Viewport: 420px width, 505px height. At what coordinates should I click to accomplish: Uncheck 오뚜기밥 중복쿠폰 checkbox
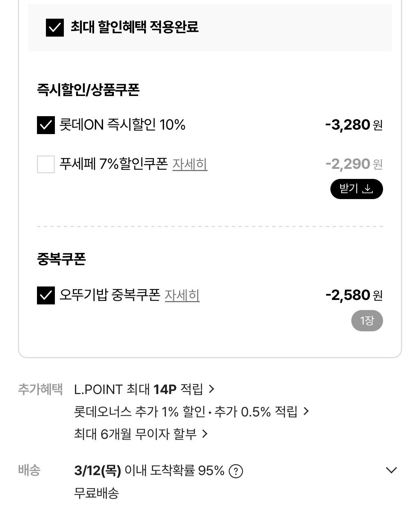click(46, 295)
